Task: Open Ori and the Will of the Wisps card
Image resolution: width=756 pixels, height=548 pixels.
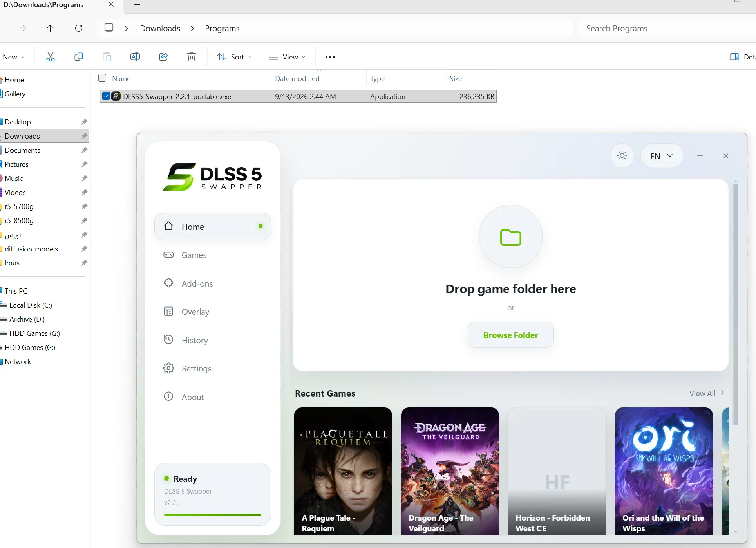Action: pos(664,471)
